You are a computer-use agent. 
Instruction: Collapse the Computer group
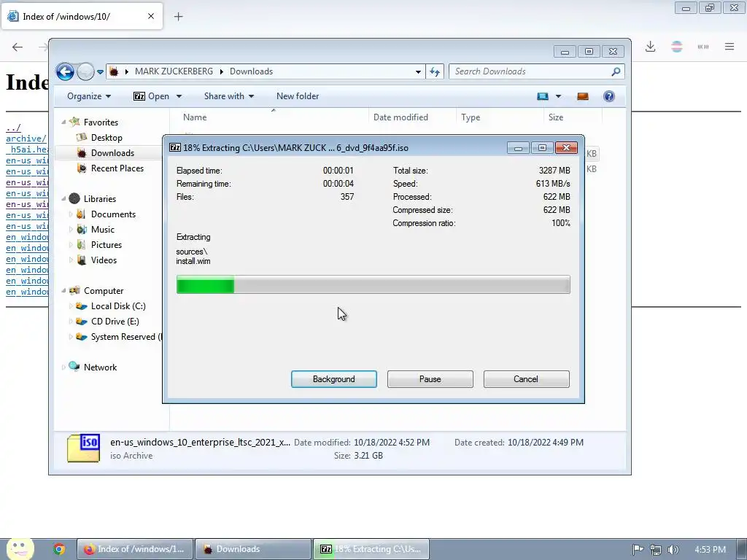pyautogui.click(x=63, y=291)
